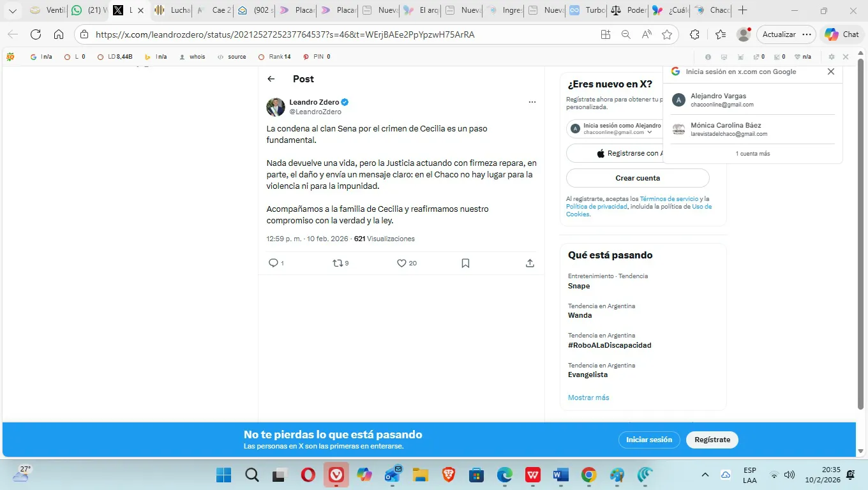Open Opera from the Windows taskbar
The image size is (868, 490).
(x=308, y=475)
